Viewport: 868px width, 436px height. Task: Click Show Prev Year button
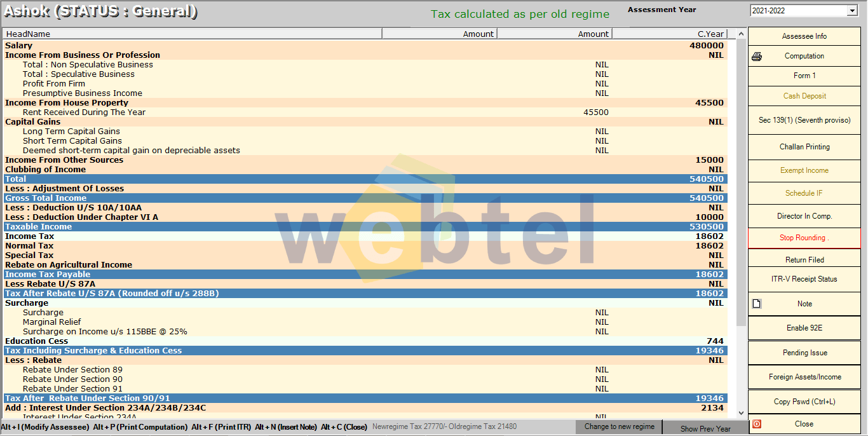tap(705, 428)
